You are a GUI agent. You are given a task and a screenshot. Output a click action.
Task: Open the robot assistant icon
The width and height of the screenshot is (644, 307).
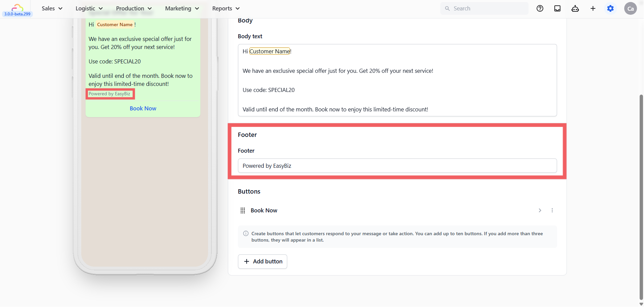tap(575, 8)
